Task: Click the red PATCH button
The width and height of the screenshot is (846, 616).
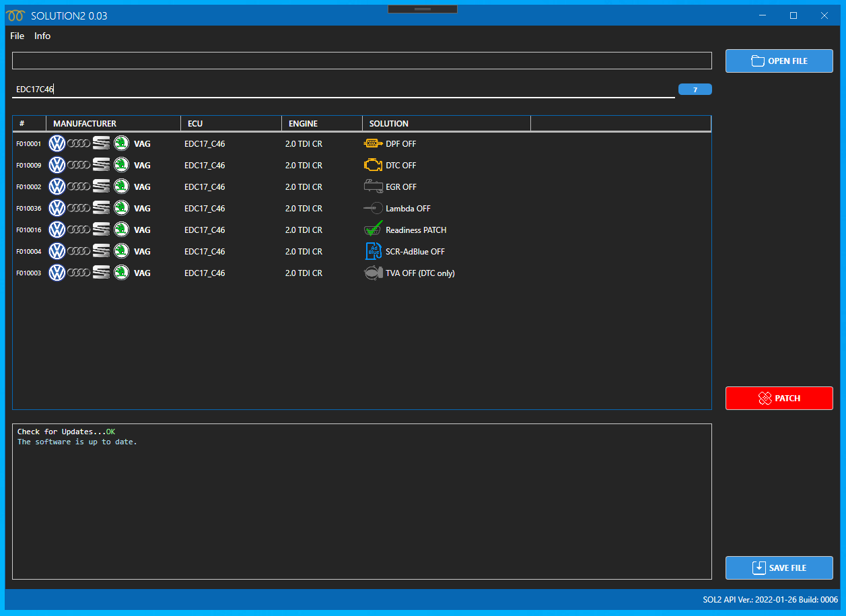Action: point(779,398)
